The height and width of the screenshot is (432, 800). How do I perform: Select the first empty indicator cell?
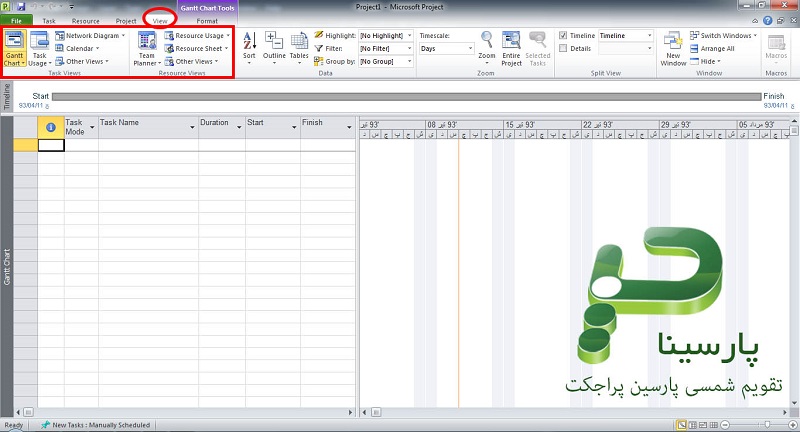point(51,145)
